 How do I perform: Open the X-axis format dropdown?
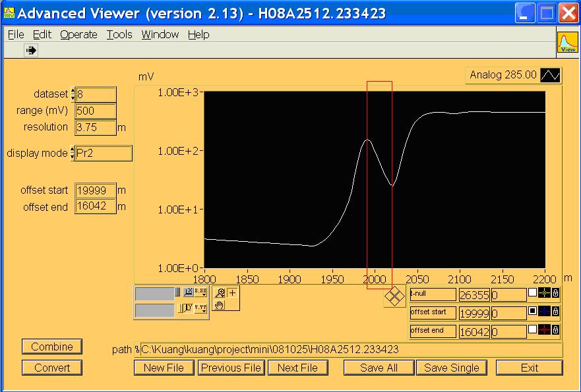point(200,292)
